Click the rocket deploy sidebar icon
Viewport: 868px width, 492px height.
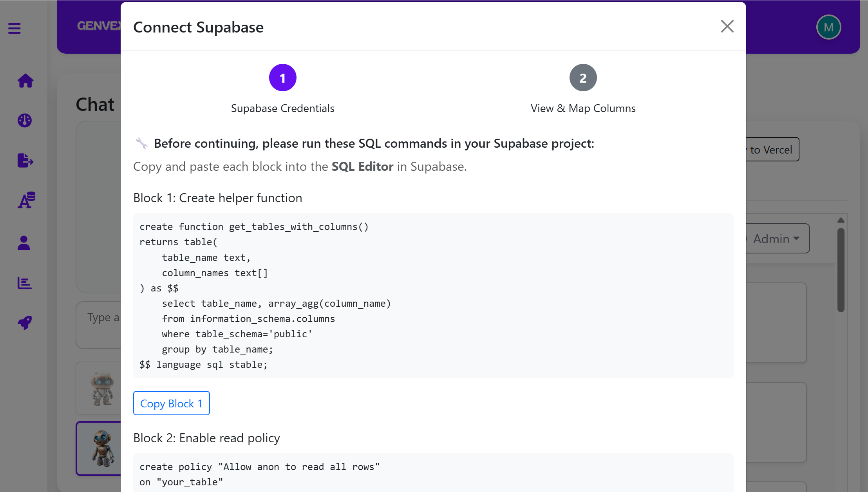tap(25, 322)
